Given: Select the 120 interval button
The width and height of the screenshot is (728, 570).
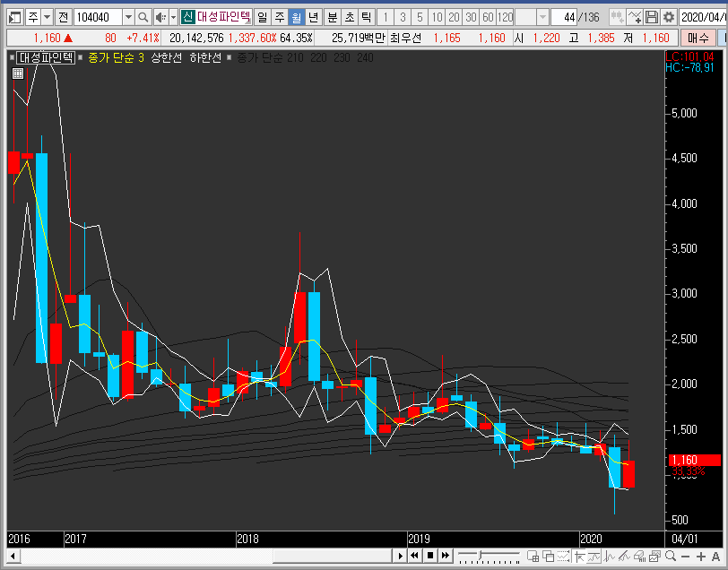Looking at the screenshot, I should (x=505, y=18).
